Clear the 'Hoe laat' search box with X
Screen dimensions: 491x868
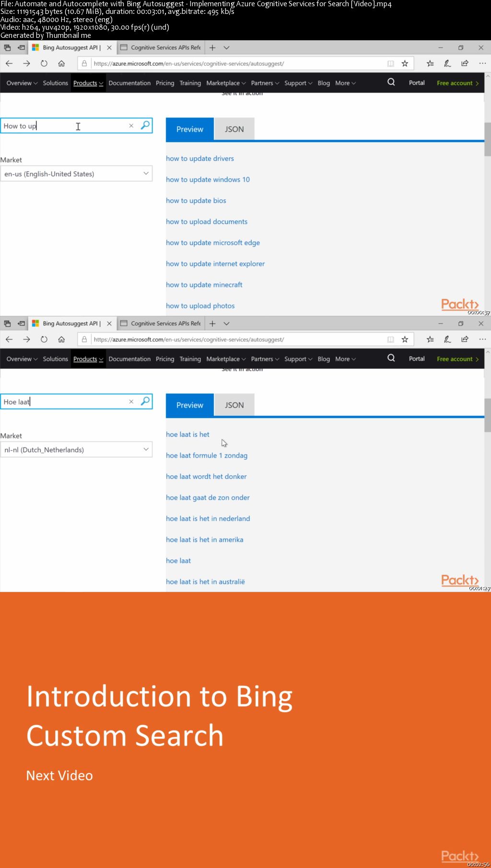coord(131,401)
